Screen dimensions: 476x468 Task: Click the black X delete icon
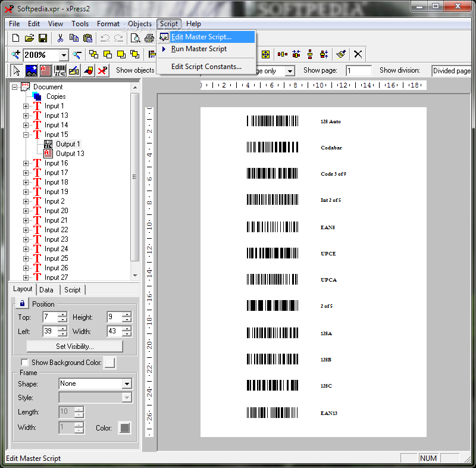358,54
